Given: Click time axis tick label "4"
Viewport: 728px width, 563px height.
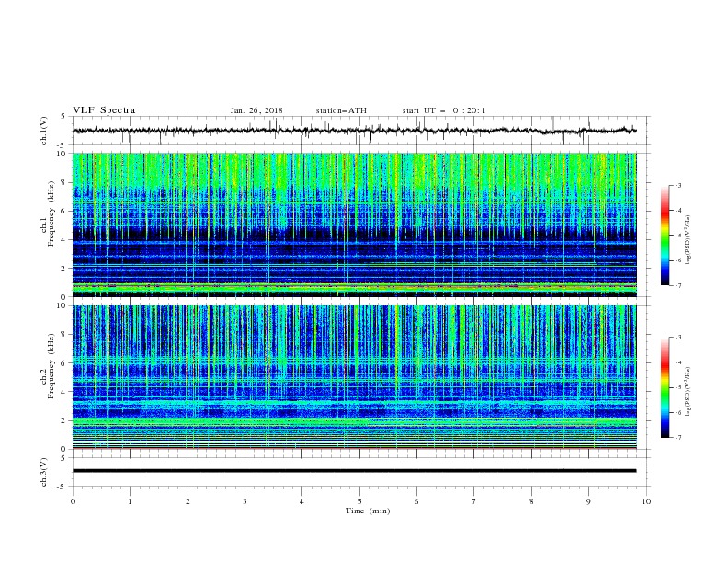Looking at the screenshot, I should [x=301, y=501].
